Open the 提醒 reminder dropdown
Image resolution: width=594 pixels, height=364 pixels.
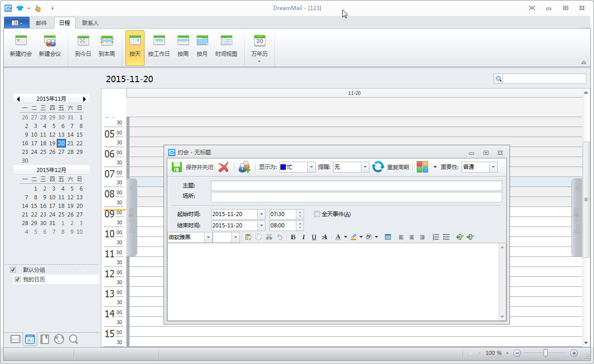click(365, 167)
